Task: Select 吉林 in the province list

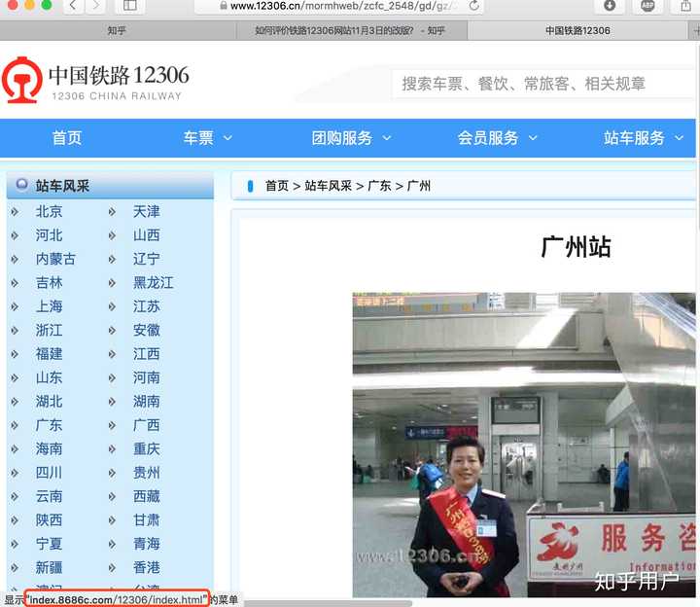Action: pos(50,283)
